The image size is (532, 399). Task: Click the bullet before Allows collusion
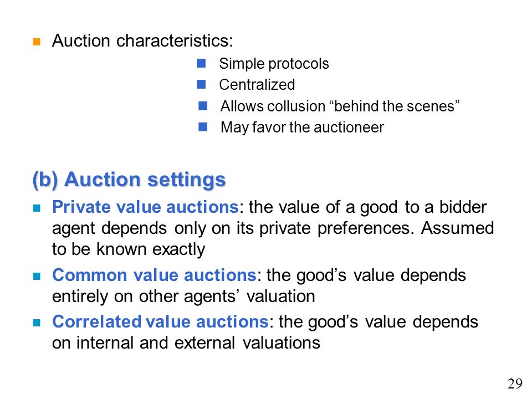tap(203, 106)
